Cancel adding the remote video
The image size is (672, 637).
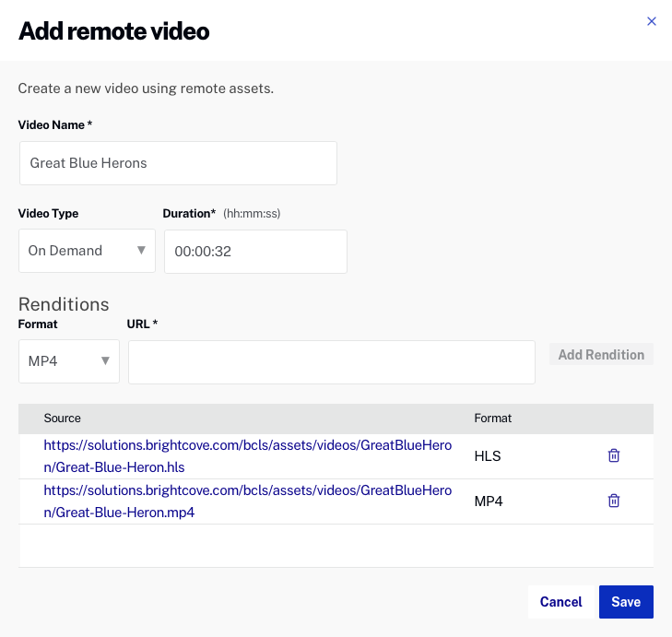[x=560, y=602]
